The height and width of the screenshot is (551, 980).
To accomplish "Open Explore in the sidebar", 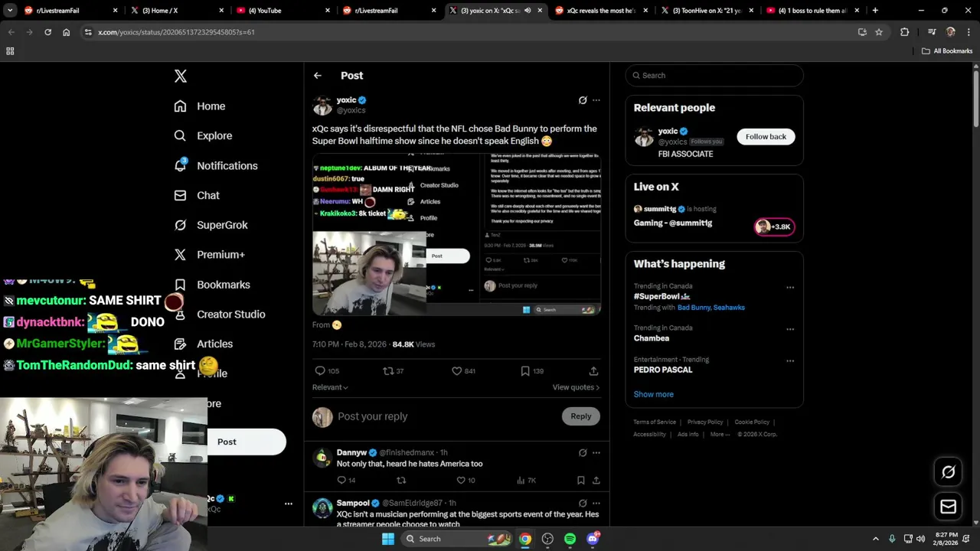I will 203,135.
